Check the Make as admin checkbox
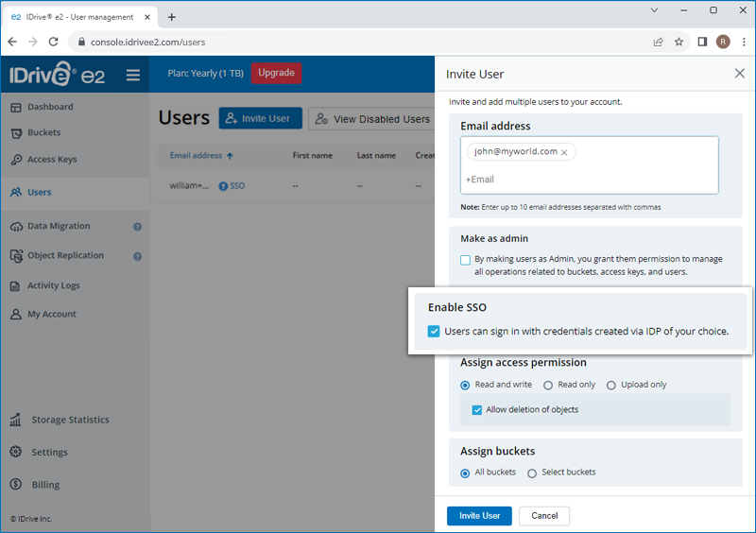Image resolution: width=756 pixels, height=533 pixels. [465, 260]
